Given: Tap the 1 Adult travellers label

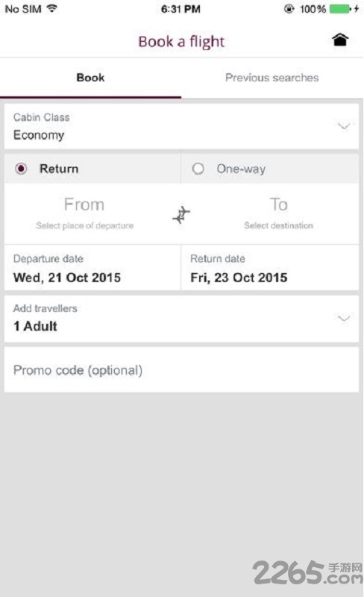Looking at the screenshot, I should pos(35,326).
